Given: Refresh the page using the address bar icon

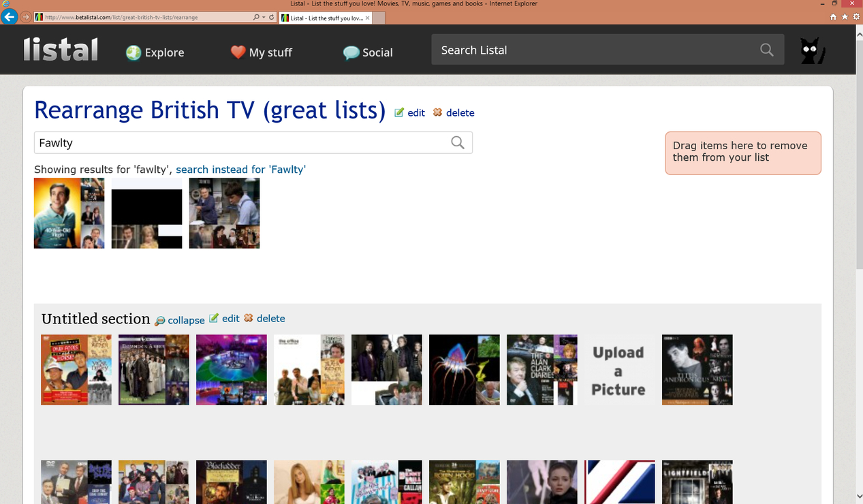Looking at the screenshot, I should click(272, 17).
